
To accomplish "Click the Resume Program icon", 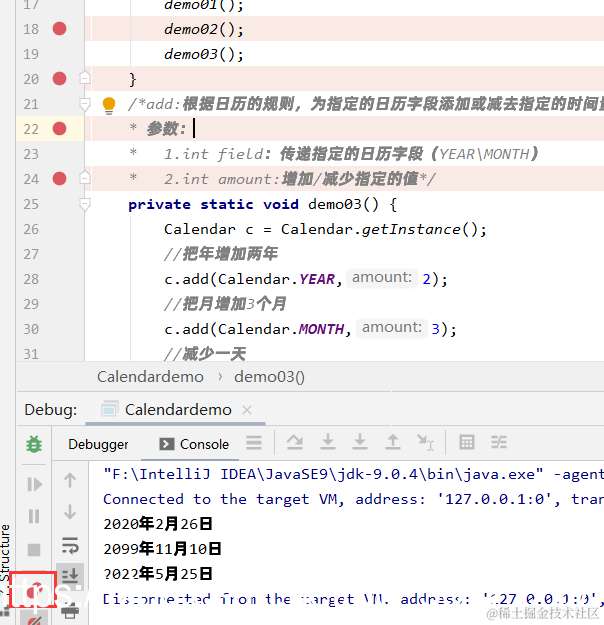I will [x=34, y=484].
